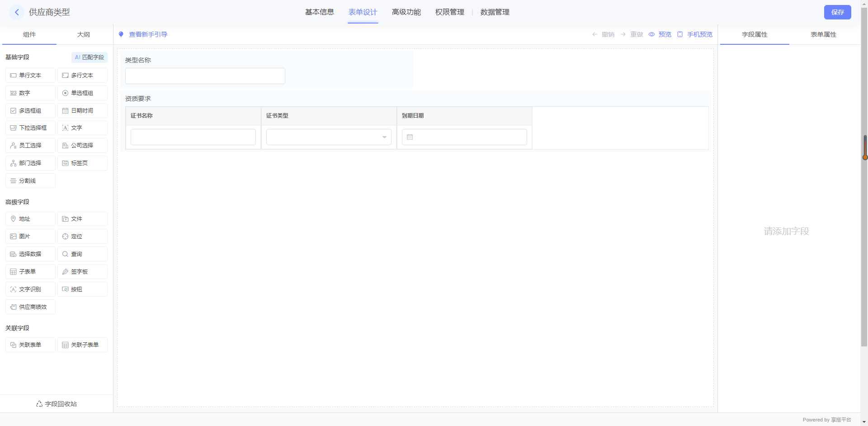Open the 到期日期 date picker field

click(464, 137)
